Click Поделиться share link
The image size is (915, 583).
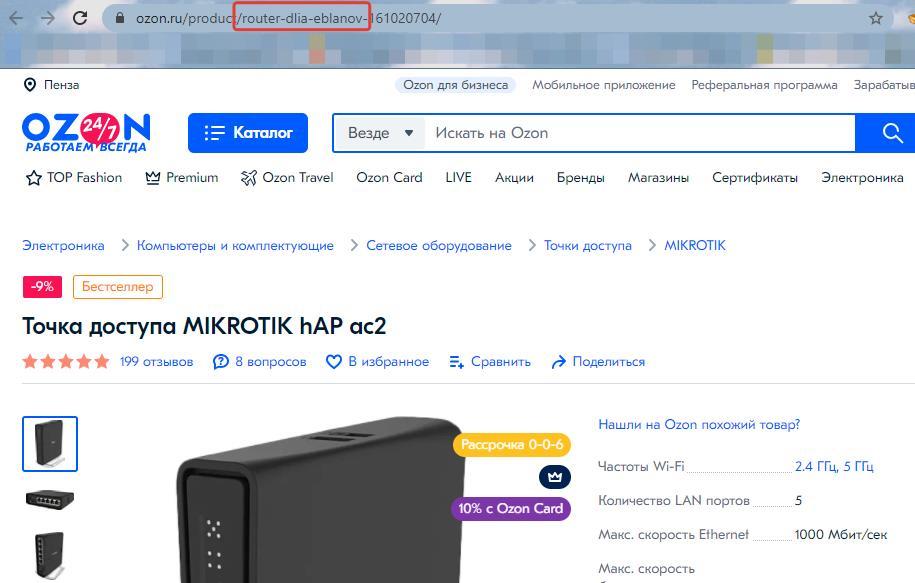(598, 362)
